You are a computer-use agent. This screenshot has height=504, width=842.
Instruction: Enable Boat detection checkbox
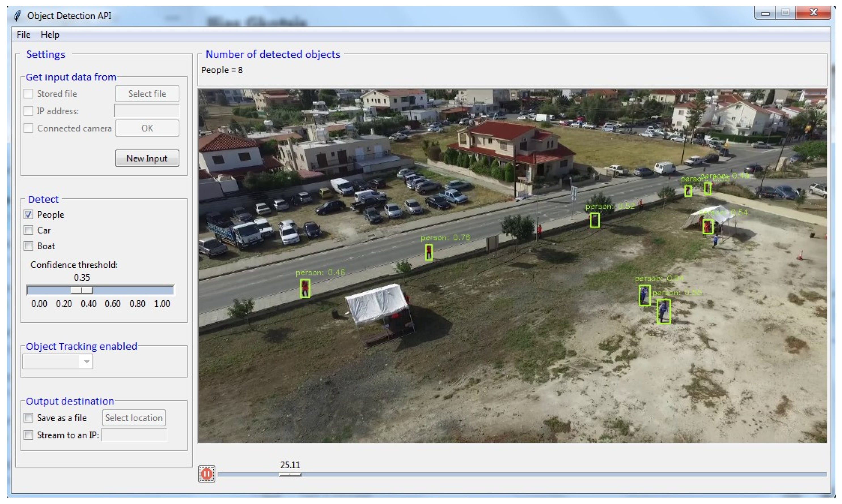point(29,246)
